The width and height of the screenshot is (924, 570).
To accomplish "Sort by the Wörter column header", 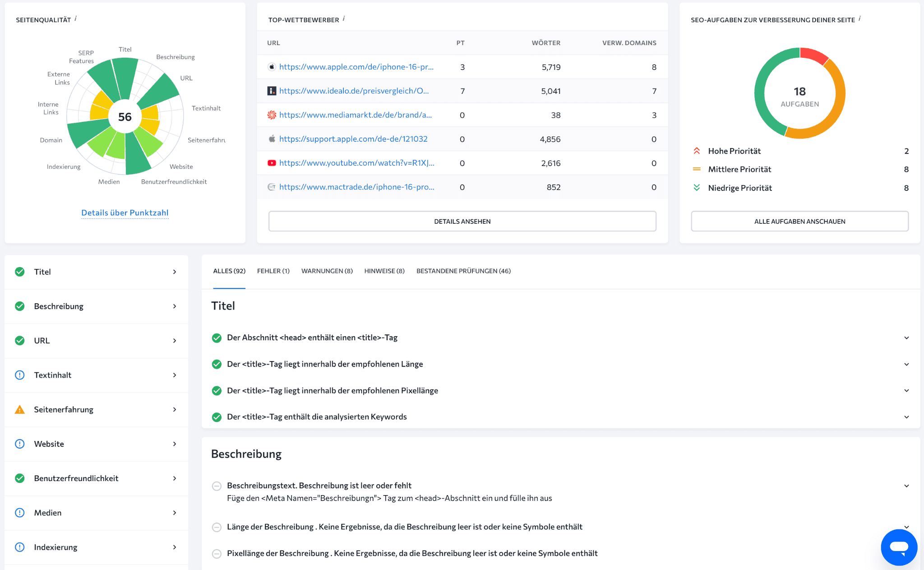I will click(546, 43).
